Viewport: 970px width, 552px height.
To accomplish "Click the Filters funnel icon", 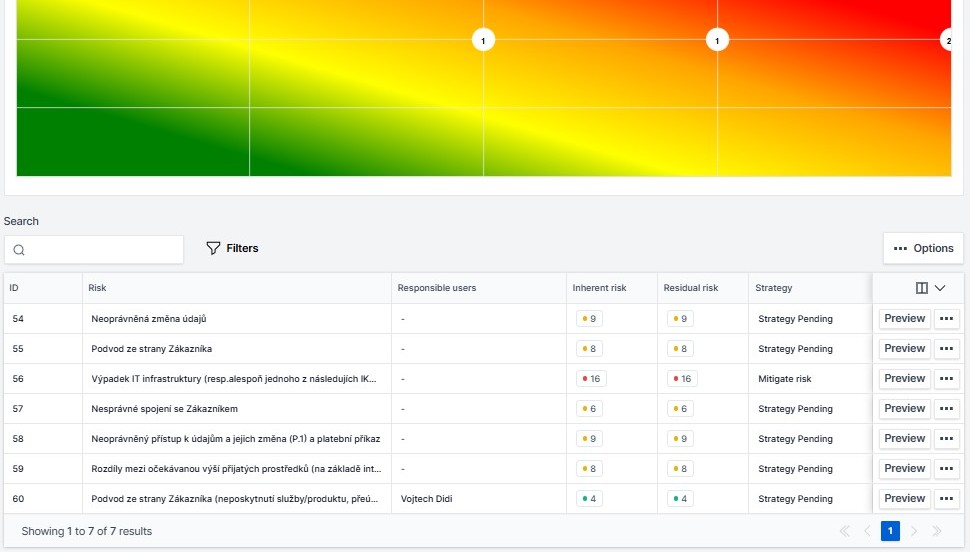I will click(x=213, y=248).
